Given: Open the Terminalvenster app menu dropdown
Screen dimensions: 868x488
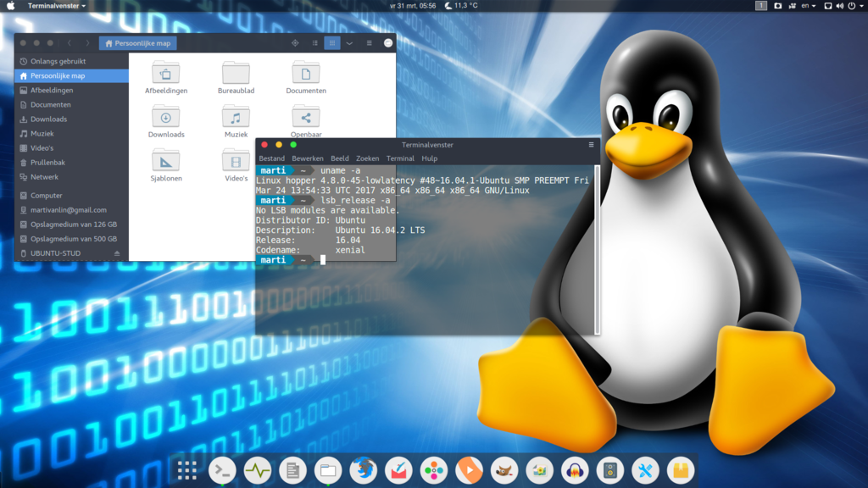Looking at the screenshot, I should click(57, 6).
